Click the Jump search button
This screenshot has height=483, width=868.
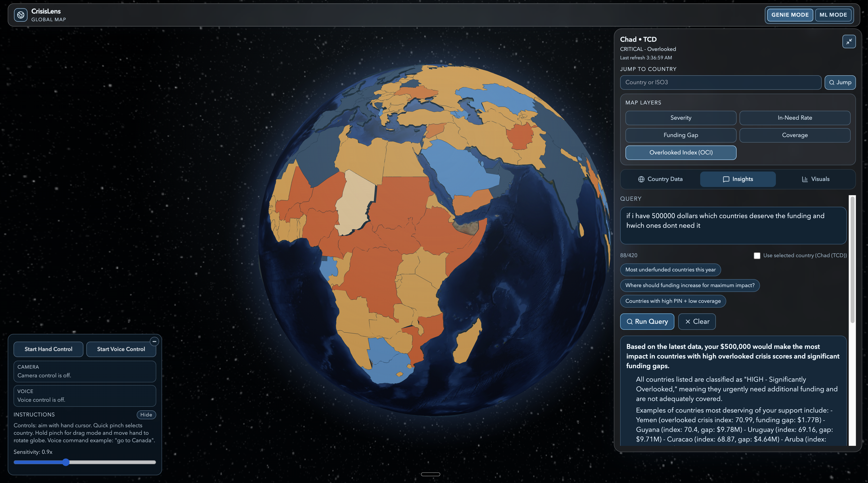click(840, 83)
